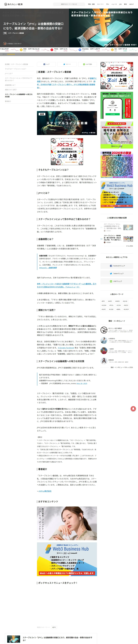Select the #QCAD keyword tag
Image resolution: width=138 pixels, height=644 pixels.
click(x=125, y=301)
